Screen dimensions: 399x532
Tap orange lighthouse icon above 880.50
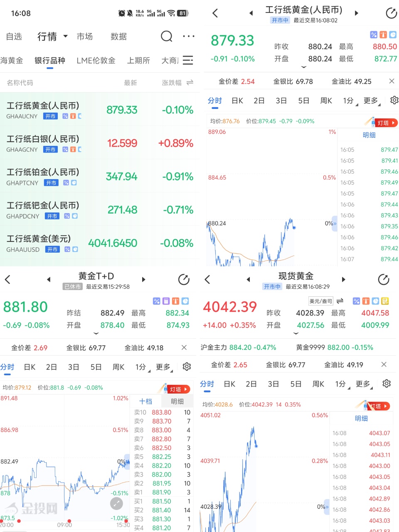coord(383,34)
